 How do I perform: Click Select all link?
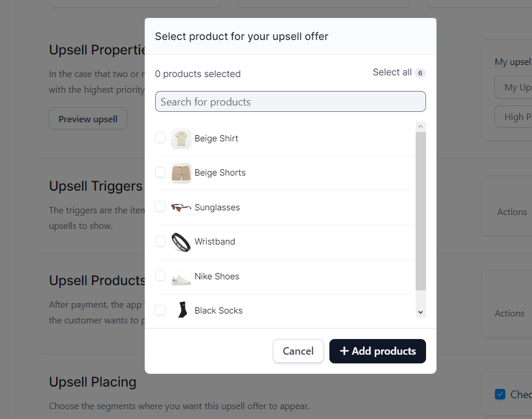click(x=392, y=72)
